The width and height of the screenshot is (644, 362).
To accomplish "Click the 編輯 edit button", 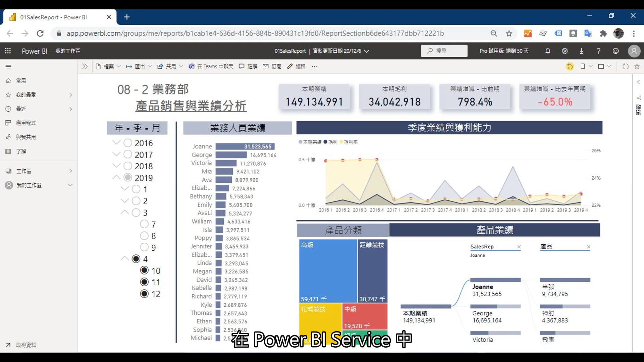I will (x=296, y=66).
